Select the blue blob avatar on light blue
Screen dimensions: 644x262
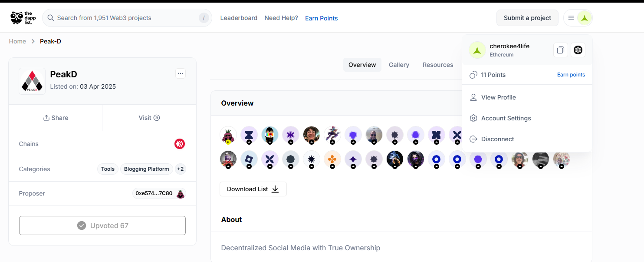click(249, 159)
